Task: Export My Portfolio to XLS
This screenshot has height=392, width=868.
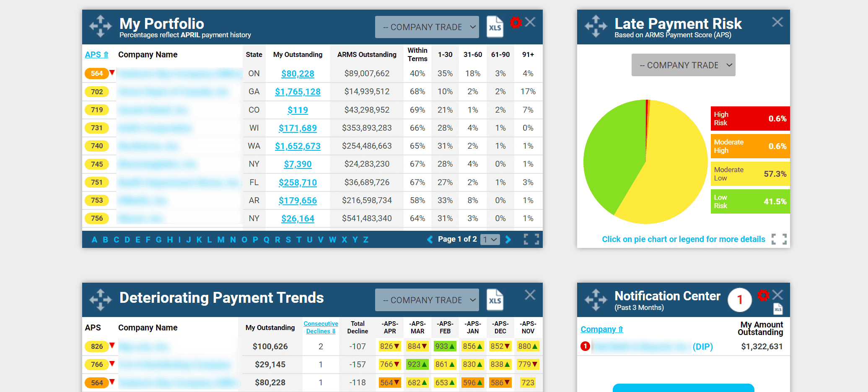Action: click(x=495, y=27)
